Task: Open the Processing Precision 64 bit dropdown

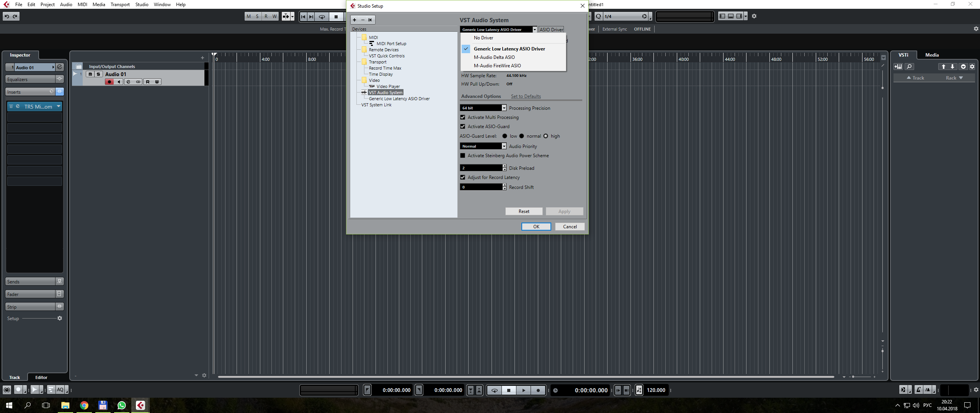Action: coord(504,108)
